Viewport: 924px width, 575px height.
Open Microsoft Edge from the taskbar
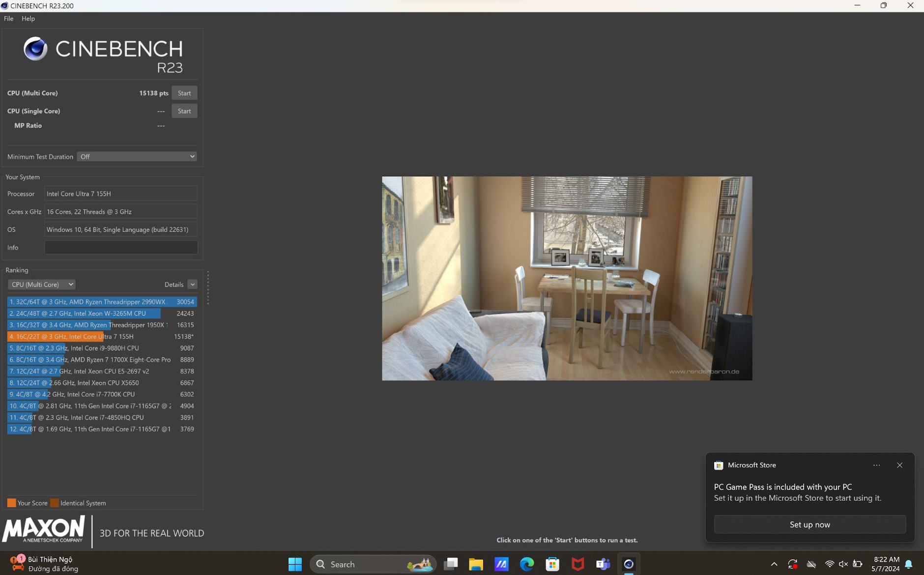(527, 564)
